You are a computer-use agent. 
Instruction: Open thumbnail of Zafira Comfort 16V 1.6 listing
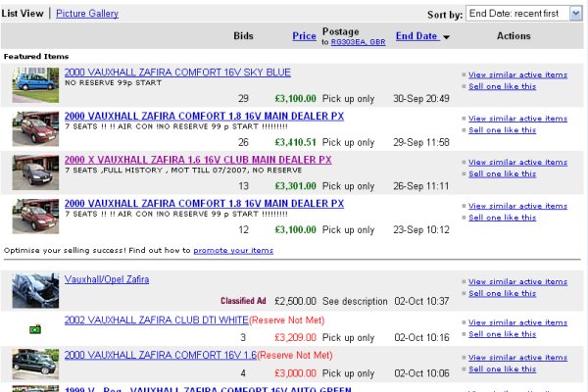click(35, 364)
